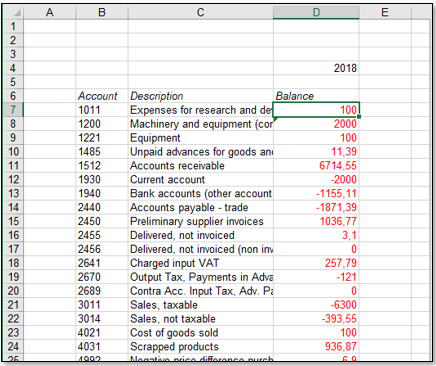Click account number 2670

coord(102,277)
